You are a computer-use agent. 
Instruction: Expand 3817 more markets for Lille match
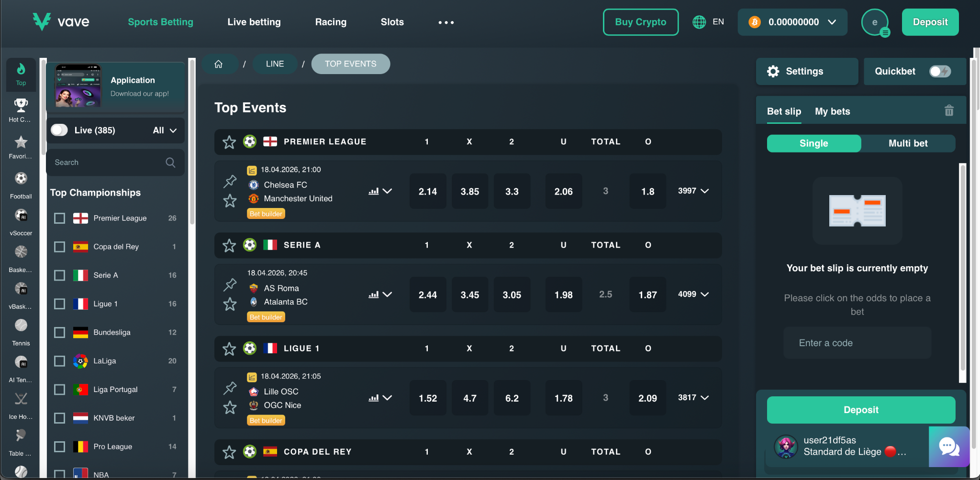pos(693,397)
